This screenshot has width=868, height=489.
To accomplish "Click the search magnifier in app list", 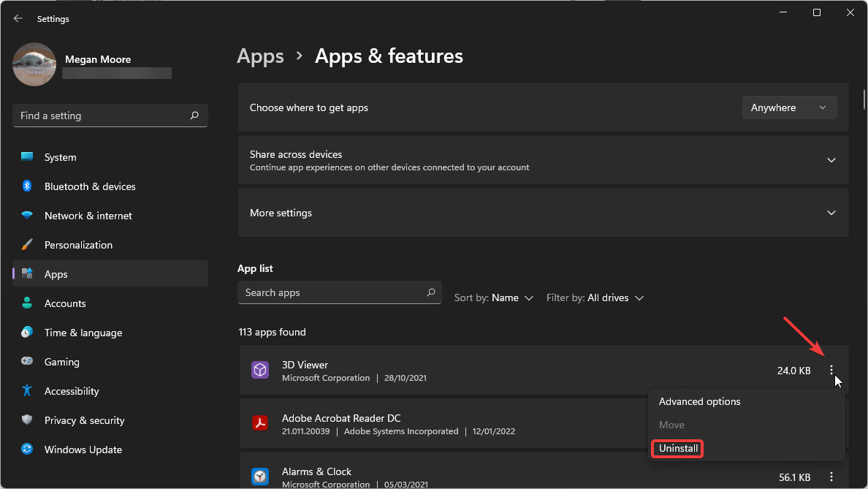I will pos(431,292).
